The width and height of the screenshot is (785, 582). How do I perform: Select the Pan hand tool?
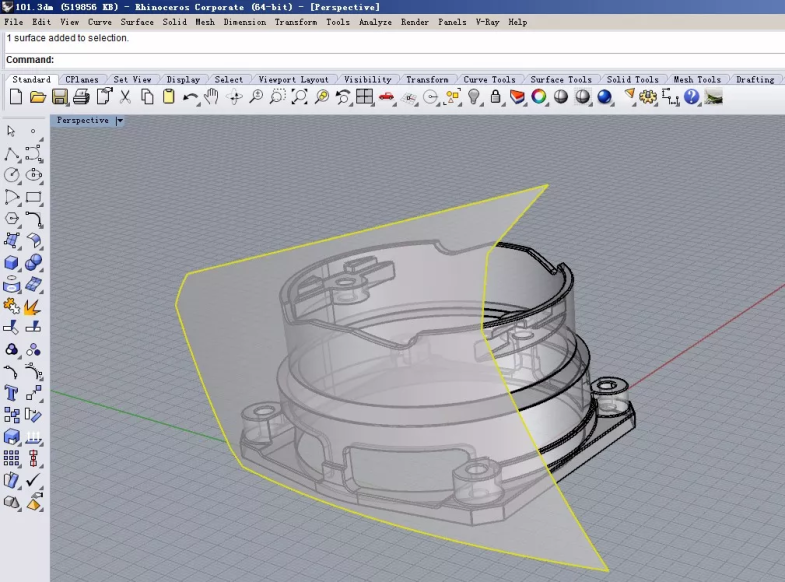(211, 97)
